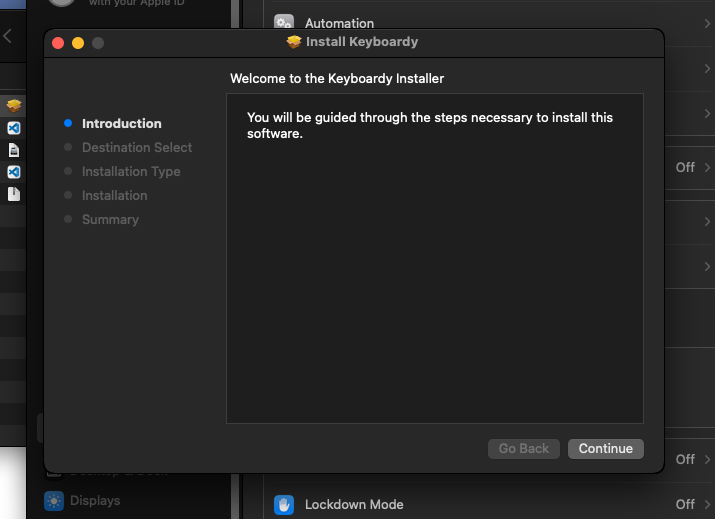Select the Installation step label
Viewport: 715px width, 519px height.
pos(114,196)
